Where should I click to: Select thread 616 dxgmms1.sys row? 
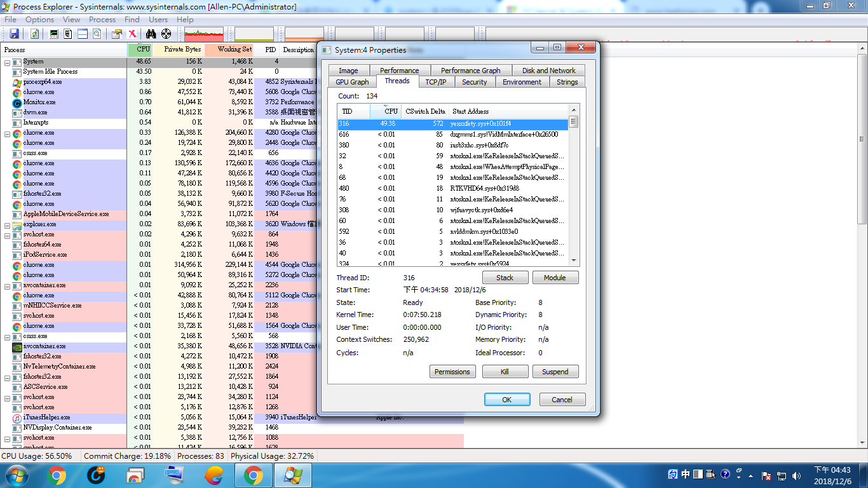coord(453,134)
